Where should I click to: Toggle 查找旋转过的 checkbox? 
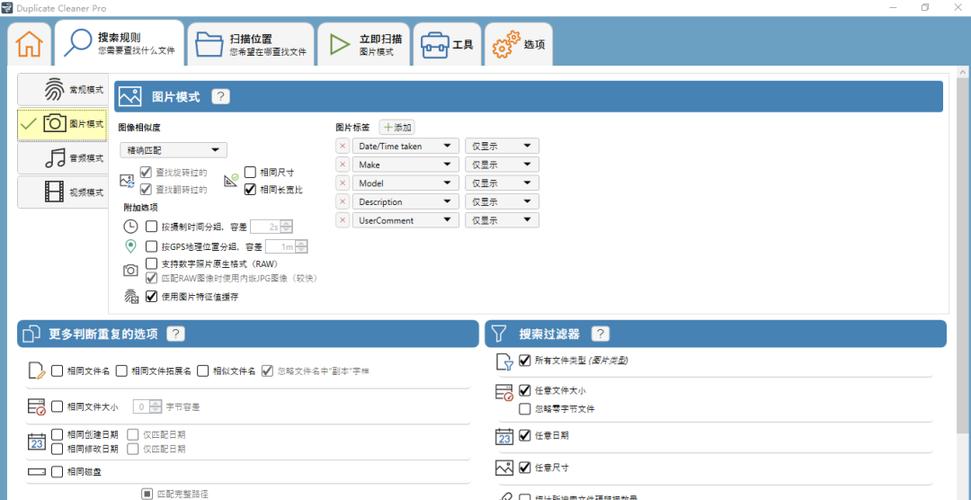pos(146,172)
